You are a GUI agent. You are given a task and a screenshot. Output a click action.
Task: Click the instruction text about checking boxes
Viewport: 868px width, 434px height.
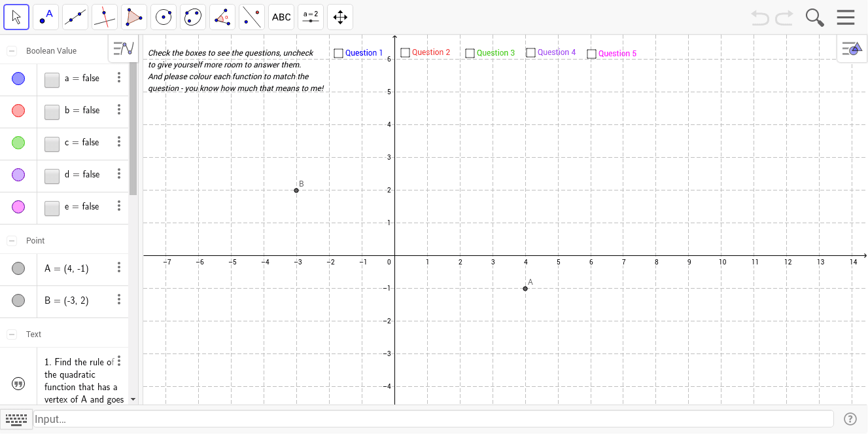tap(235, 70)
